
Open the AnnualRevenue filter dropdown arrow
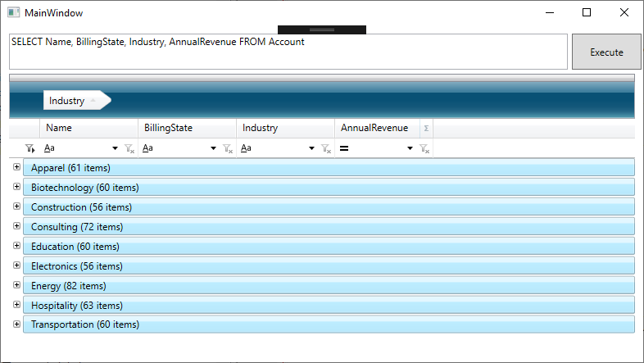coord(410,149)
